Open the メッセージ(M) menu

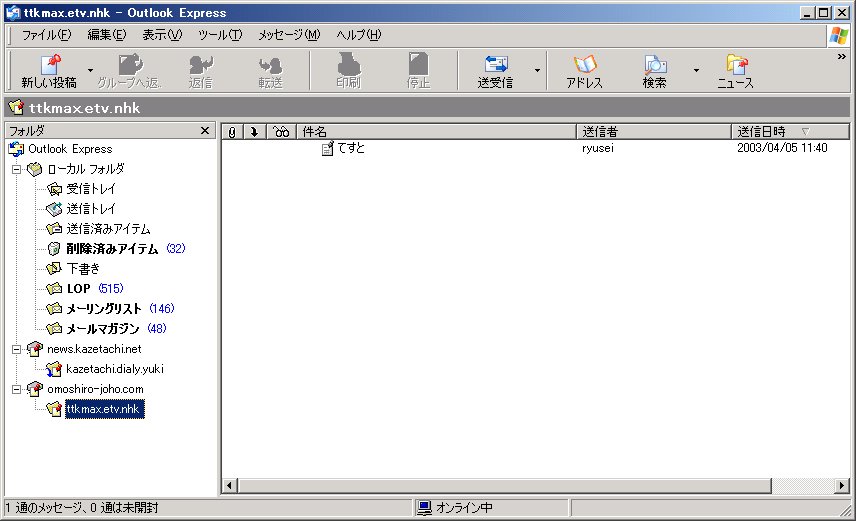point(289,35)
